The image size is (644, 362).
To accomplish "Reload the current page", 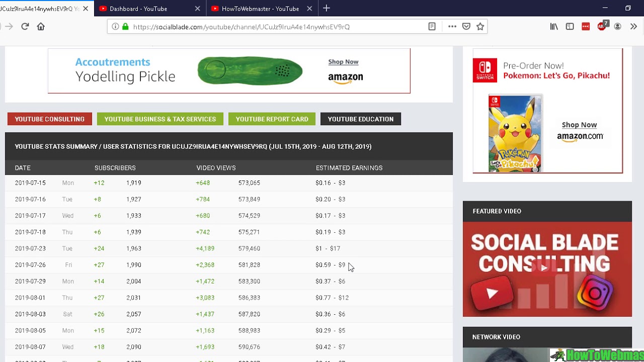I will click(25, 27).
